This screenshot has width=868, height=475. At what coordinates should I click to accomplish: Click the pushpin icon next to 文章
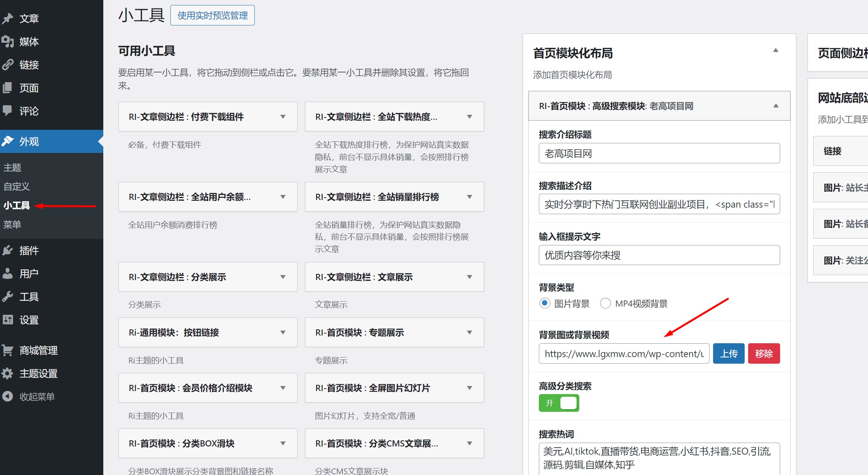click(8, 18)
